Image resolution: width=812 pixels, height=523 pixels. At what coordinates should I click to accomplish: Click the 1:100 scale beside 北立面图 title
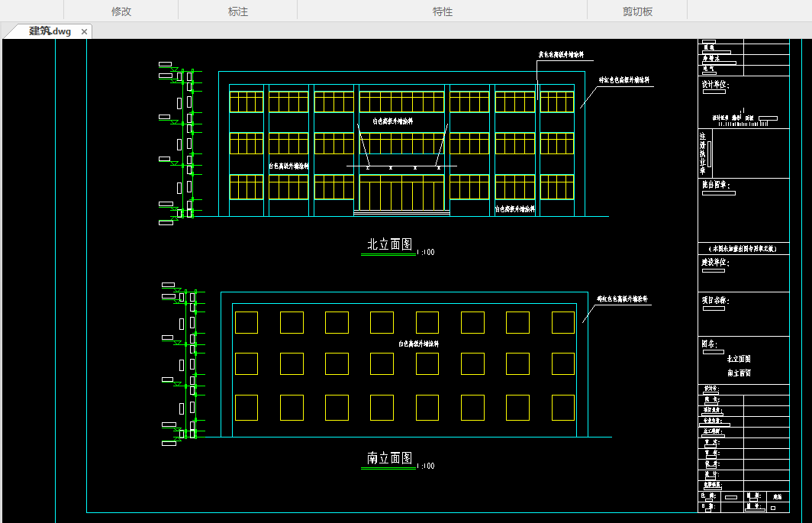426,253
